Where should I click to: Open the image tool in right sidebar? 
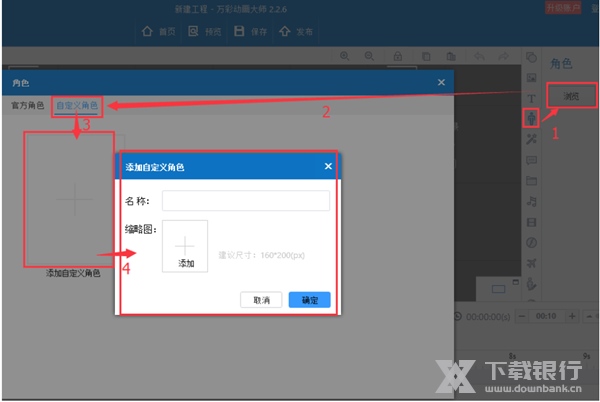click(x=532, y=77)
